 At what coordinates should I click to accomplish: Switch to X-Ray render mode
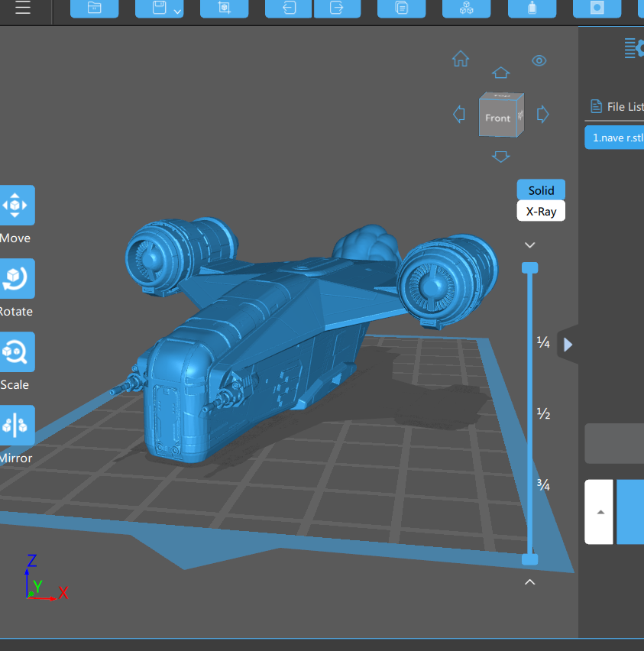coord(541,212)
